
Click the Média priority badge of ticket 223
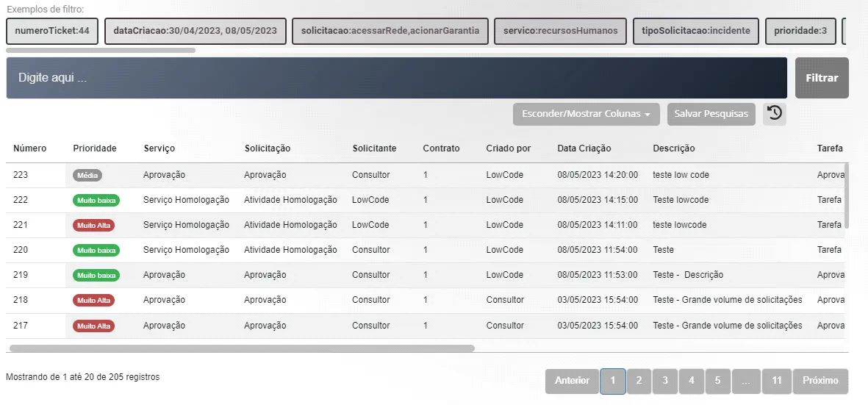87,176
